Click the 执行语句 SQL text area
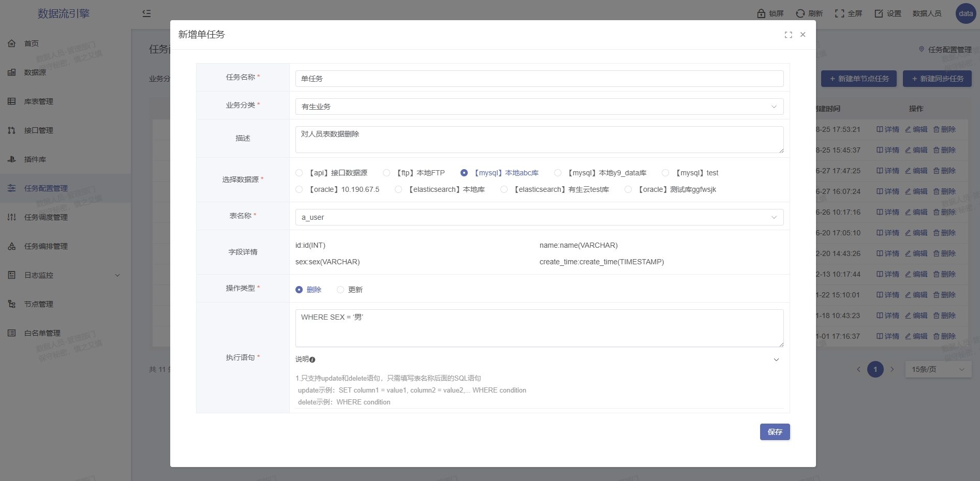Image resolution: width=980 pixels, height=481 pixels. pos(539,328)
